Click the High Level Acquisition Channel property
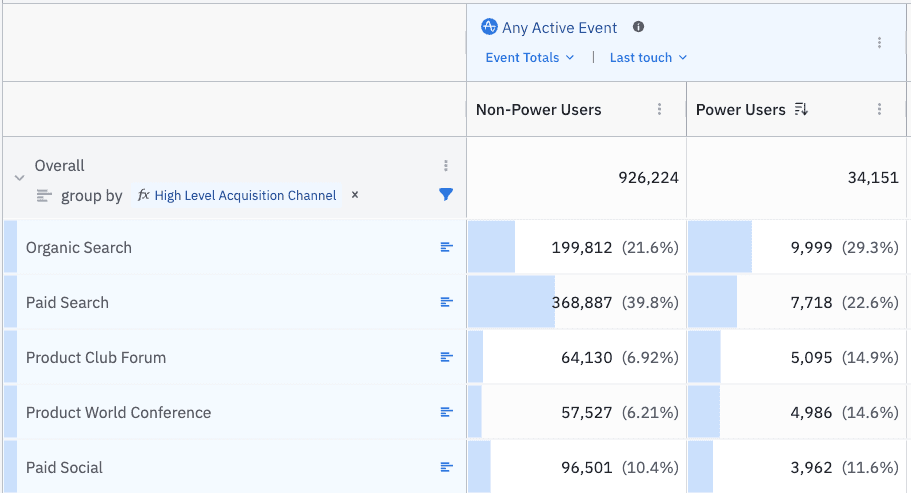This screenshot has width=911, height=493. click(245, 196)
